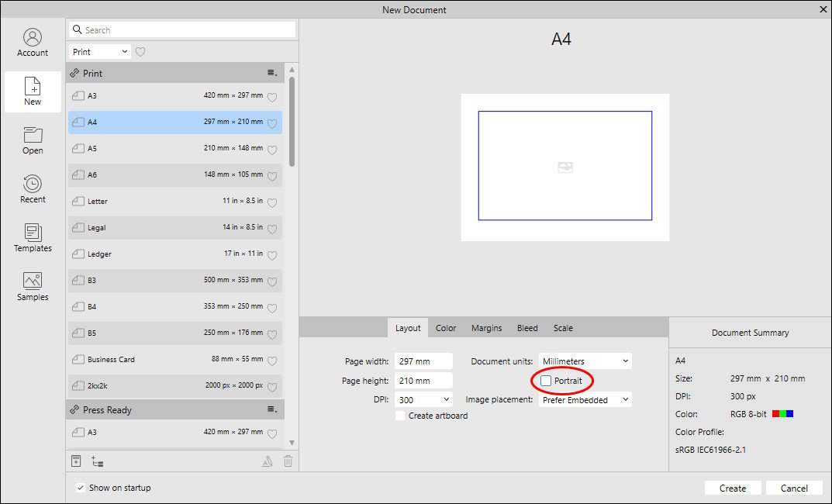Switch to the Margins tab
Viewport: 832px width, 504px height.
pos(486,327)
